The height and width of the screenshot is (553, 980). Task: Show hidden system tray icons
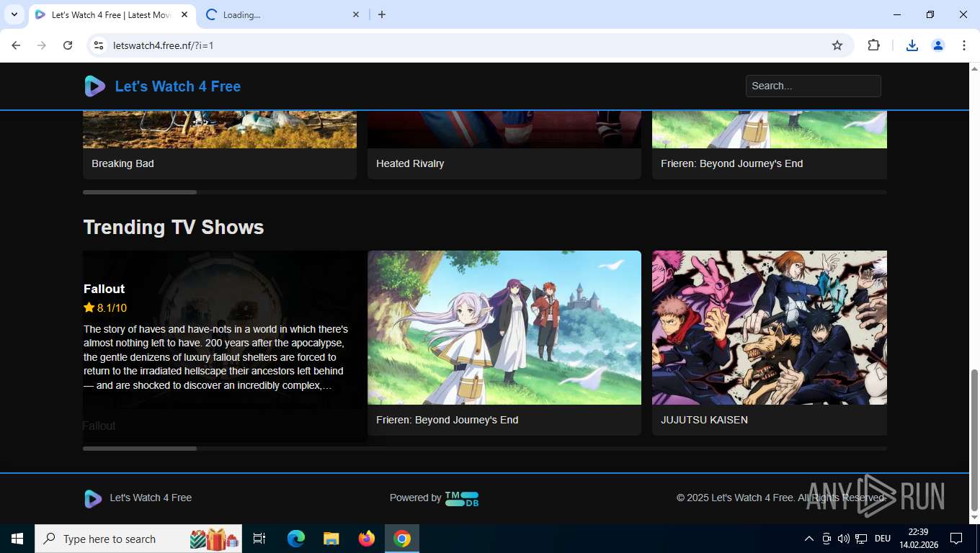pos(808,539)
